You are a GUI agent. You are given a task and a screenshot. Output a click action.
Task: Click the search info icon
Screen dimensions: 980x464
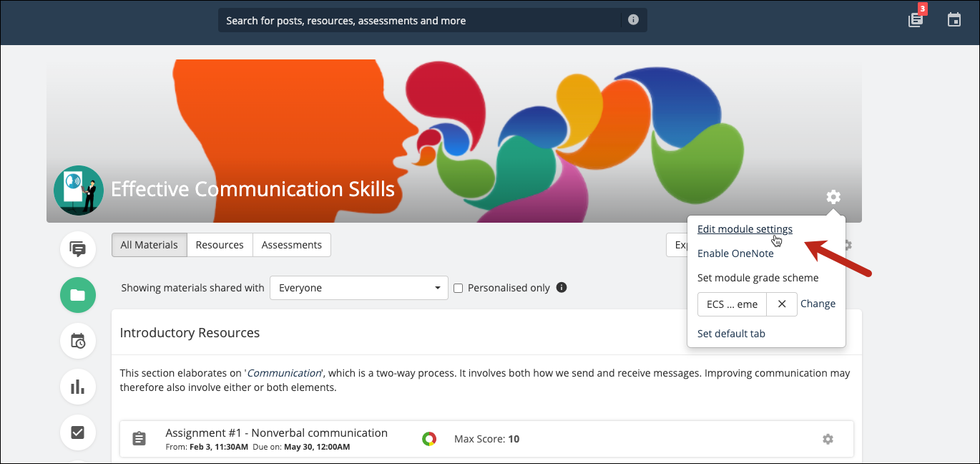(633, 20)
